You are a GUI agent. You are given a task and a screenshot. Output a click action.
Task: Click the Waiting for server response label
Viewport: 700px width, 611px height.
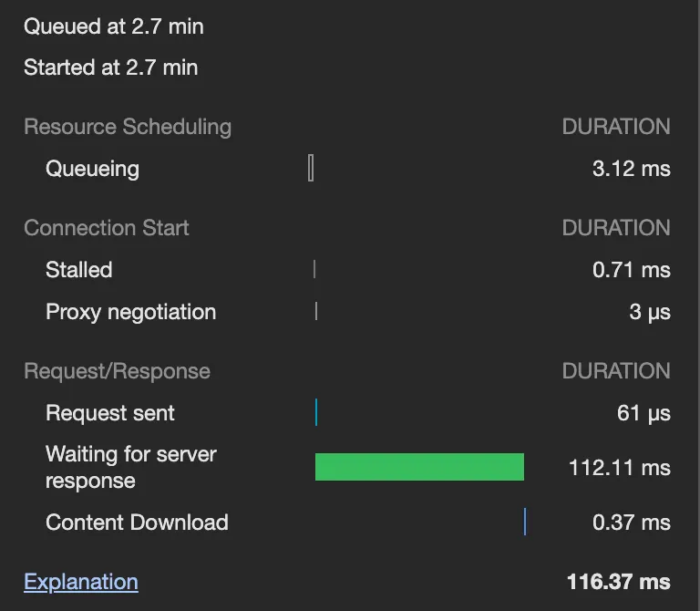(130, 467)
